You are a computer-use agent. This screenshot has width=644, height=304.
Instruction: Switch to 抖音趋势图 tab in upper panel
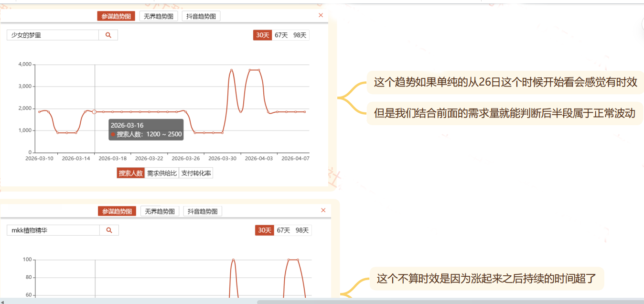(201, 16)
